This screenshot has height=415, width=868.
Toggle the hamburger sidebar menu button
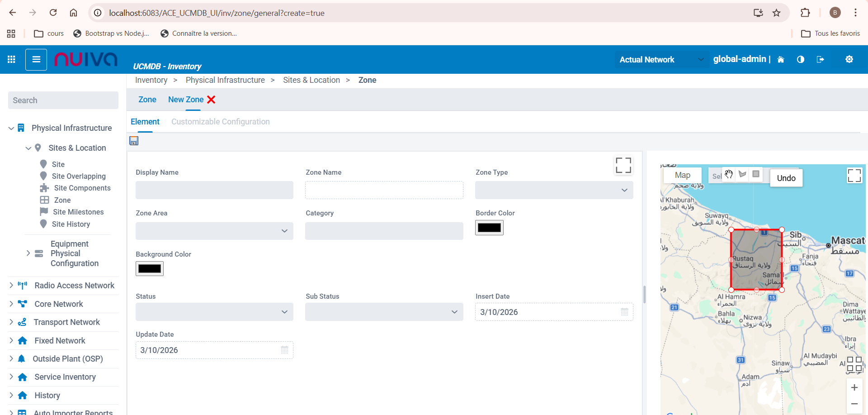[36, 59]
